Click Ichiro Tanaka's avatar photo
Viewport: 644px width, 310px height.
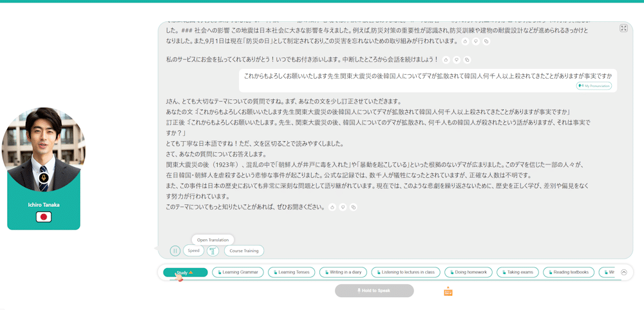[x=44, y=150]
